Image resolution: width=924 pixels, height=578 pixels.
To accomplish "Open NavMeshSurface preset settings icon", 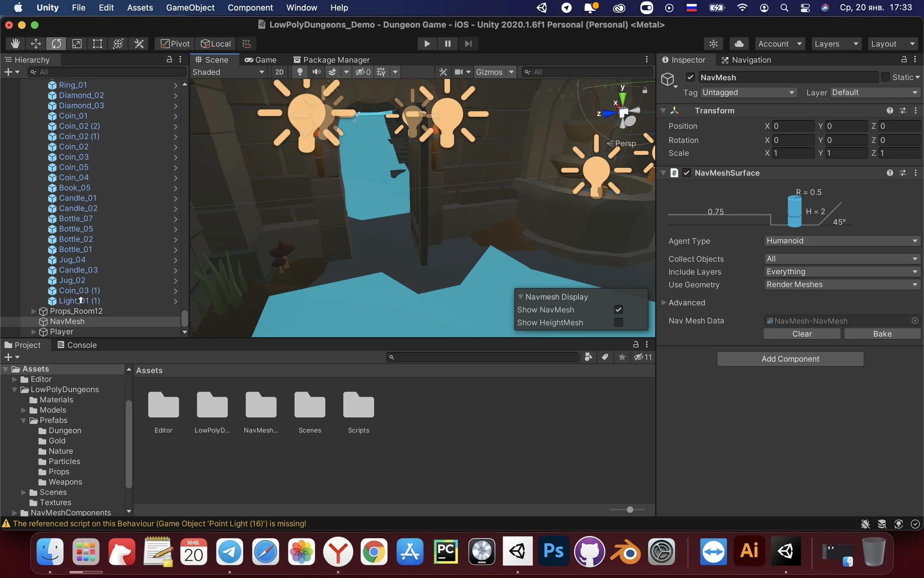I will coord(903,173).
